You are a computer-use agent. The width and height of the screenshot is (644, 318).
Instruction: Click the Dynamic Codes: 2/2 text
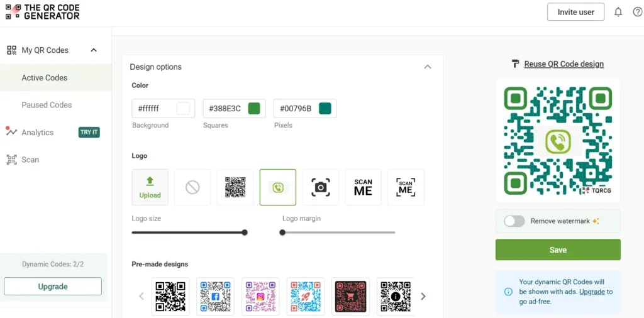coord(53,264)
